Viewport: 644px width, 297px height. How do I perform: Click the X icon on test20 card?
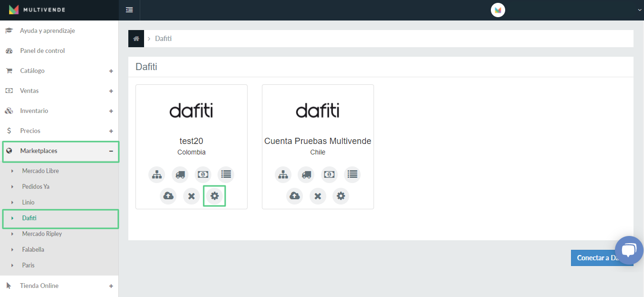[191, 196]
